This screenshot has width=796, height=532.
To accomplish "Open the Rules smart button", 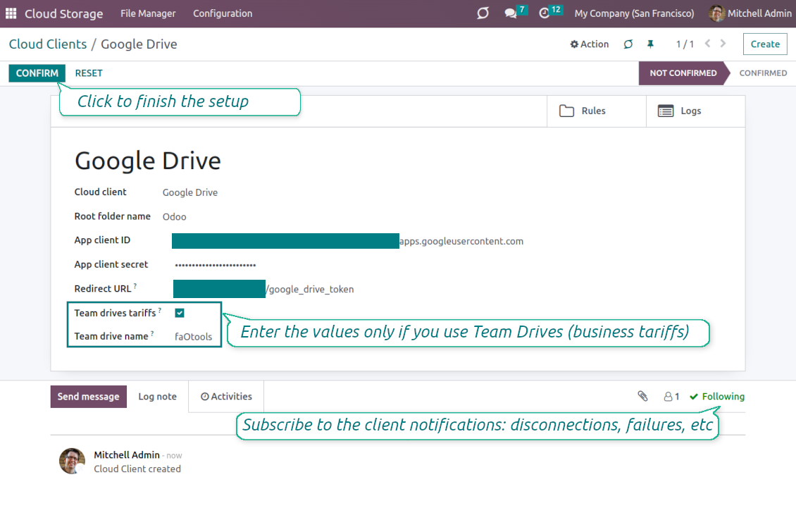I will tap(596, 111).
